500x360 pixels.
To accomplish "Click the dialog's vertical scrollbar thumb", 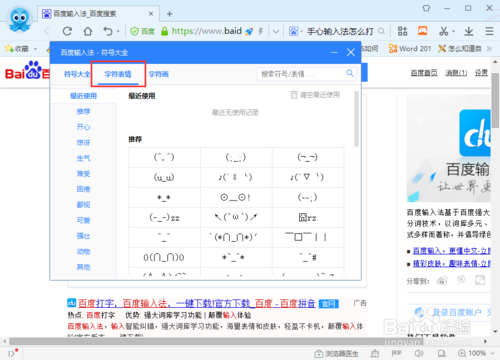I will [x=356, y=119].
